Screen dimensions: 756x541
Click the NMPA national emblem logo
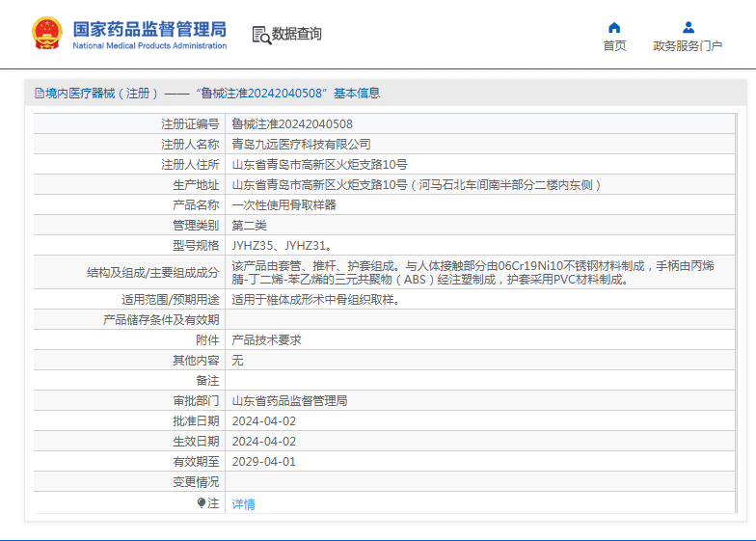pyautogui.click(x=46, y=34)
